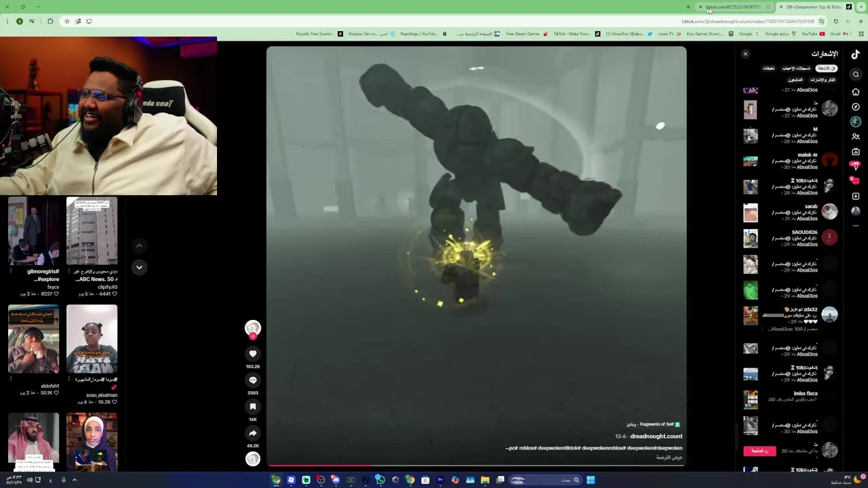Open the Windows Start button on taskbar
Viewport: 868px width, 488px height.
coord(591,480)
